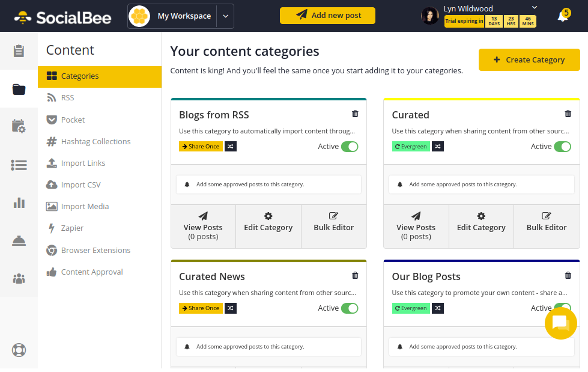The width and height of the screenshot is (588, 372).
Task: Click shuffle icon in Our Blog Posts
Action: click(x=438, y=308)
